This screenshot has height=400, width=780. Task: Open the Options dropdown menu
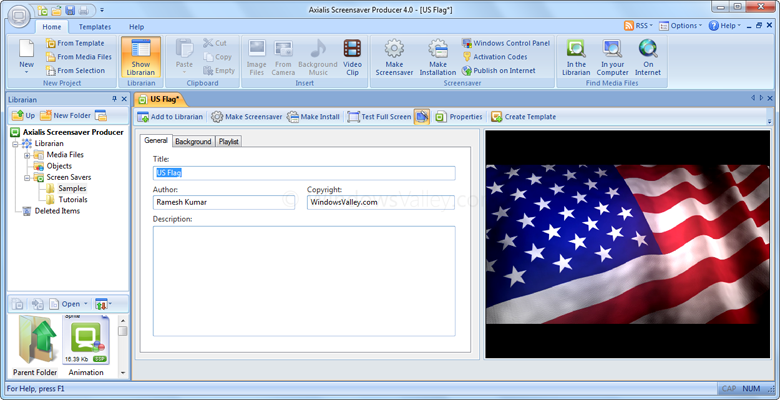(681, 26)
